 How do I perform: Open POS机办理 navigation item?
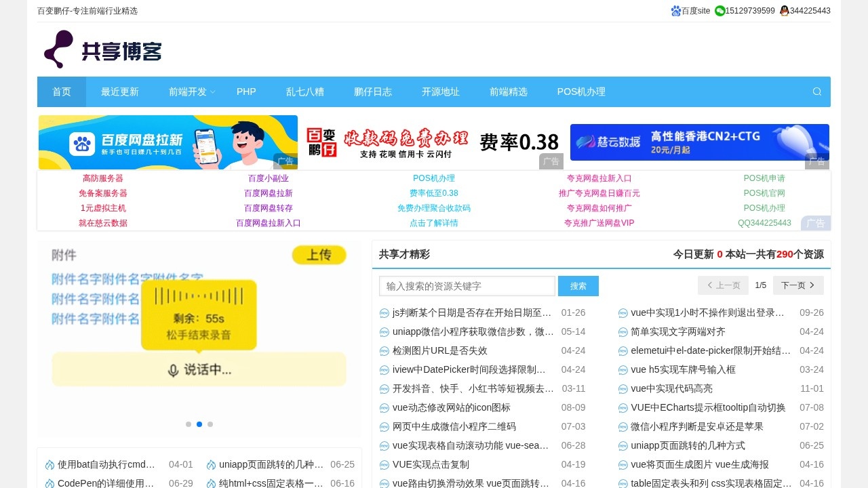tap(581, 91)
